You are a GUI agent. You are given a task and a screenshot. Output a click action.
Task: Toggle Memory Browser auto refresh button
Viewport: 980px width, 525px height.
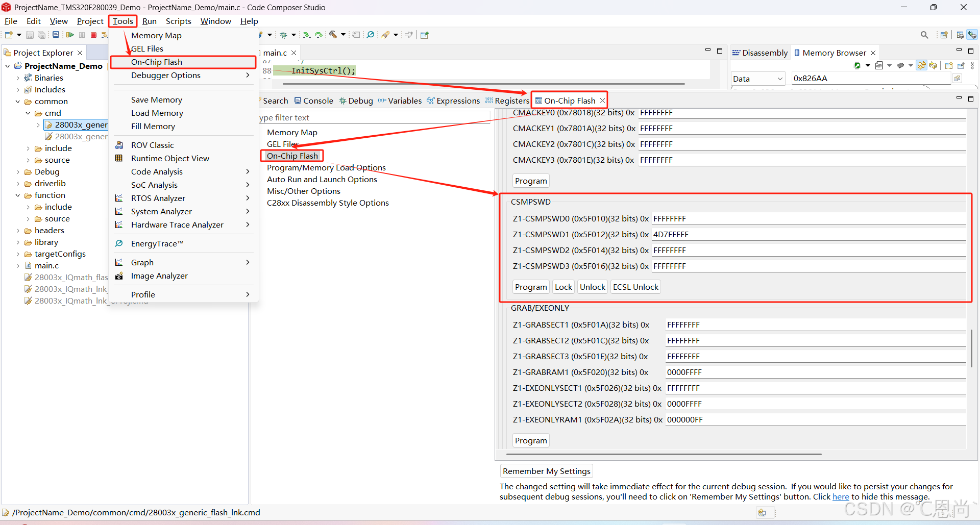[x=922, y=65]
